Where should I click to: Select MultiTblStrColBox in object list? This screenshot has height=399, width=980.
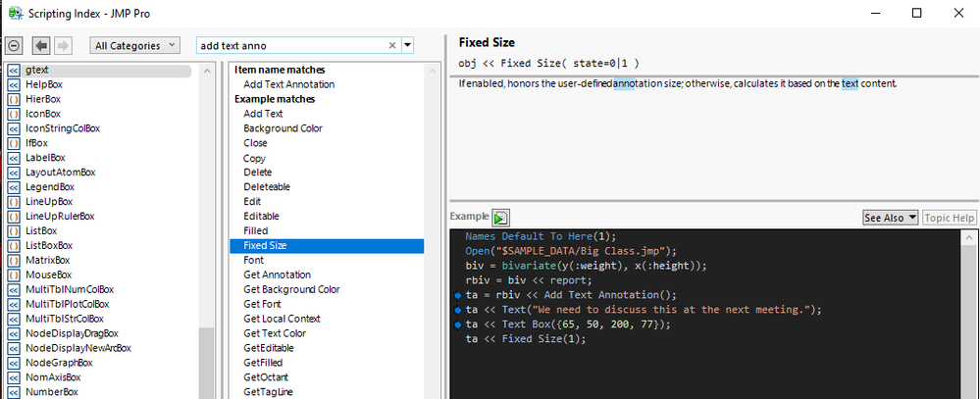coord(65,319)
